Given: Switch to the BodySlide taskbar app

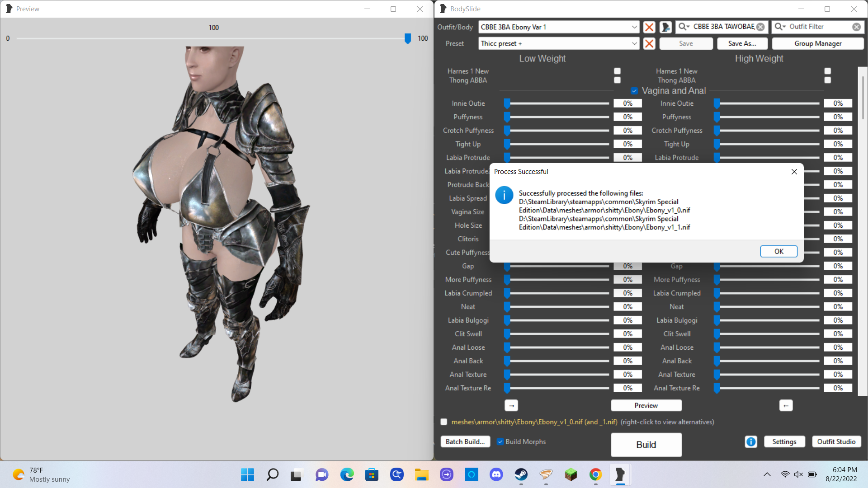Looking at the screenshot, I should [x=620, y=475].
